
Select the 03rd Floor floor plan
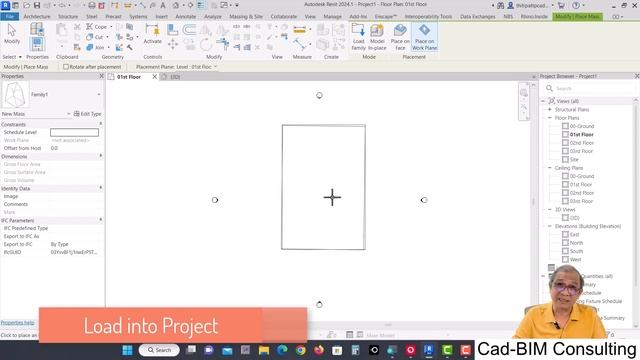click(581, 151)
